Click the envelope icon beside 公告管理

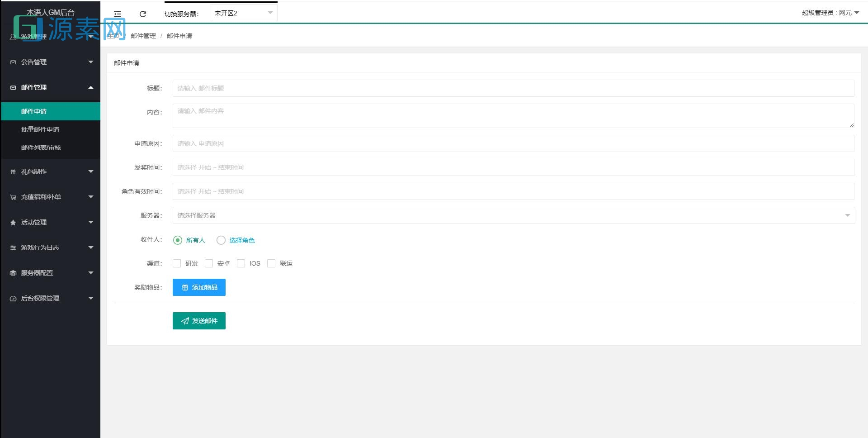click(x=13, y=62)
